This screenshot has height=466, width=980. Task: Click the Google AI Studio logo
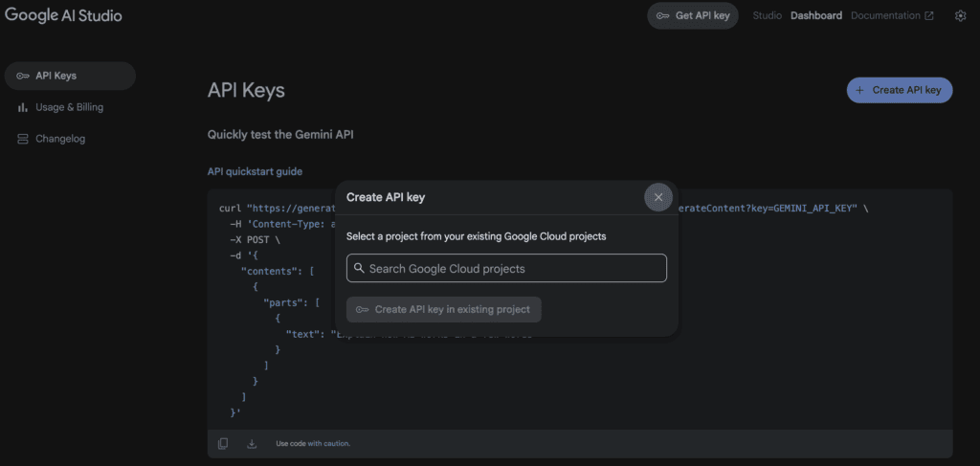64,15
